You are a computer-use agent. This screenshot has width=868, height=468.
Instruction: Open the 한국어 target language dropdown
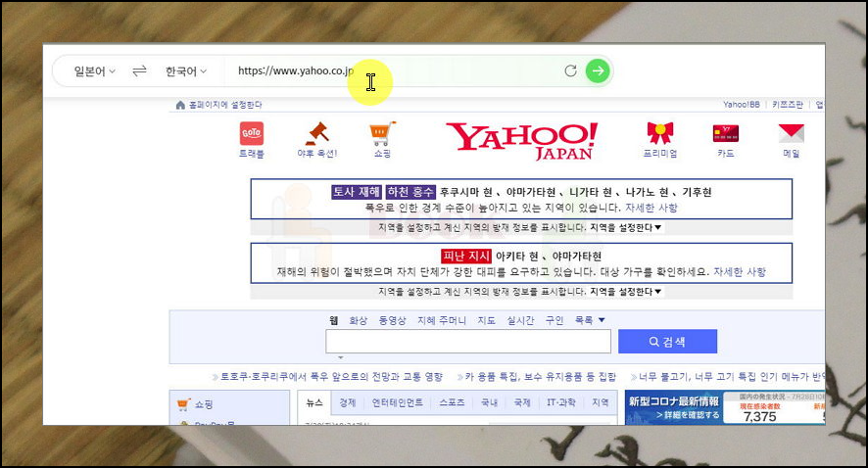pos(186,71)
